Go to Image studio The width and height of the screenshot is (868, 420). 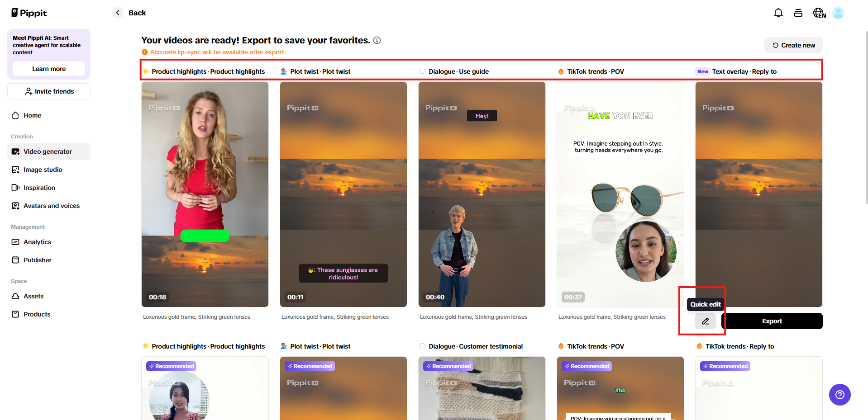43,170
